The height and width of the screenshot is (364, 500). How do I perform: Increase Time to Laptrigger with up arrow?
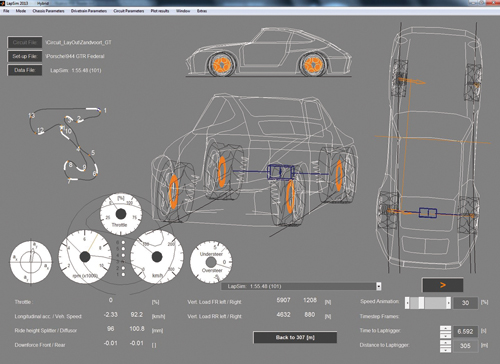[x=445, y=328]
